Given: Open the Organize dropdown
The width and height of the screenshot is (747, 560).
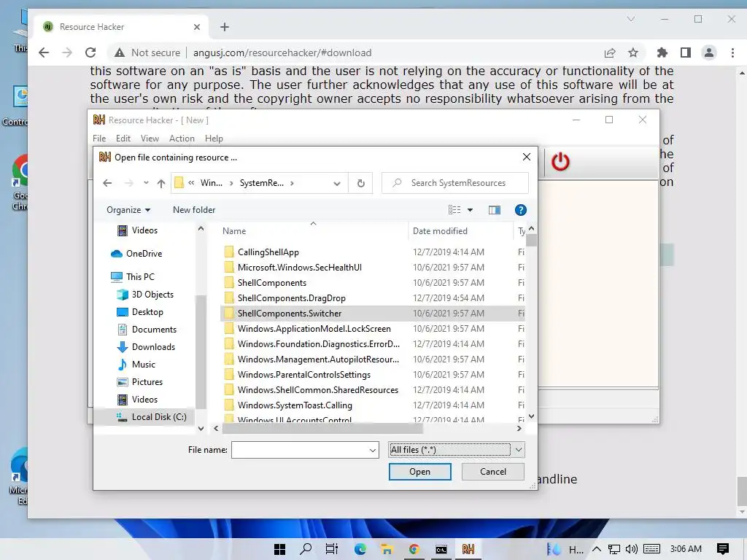Looking at the screenshot, I should [128, 210].
